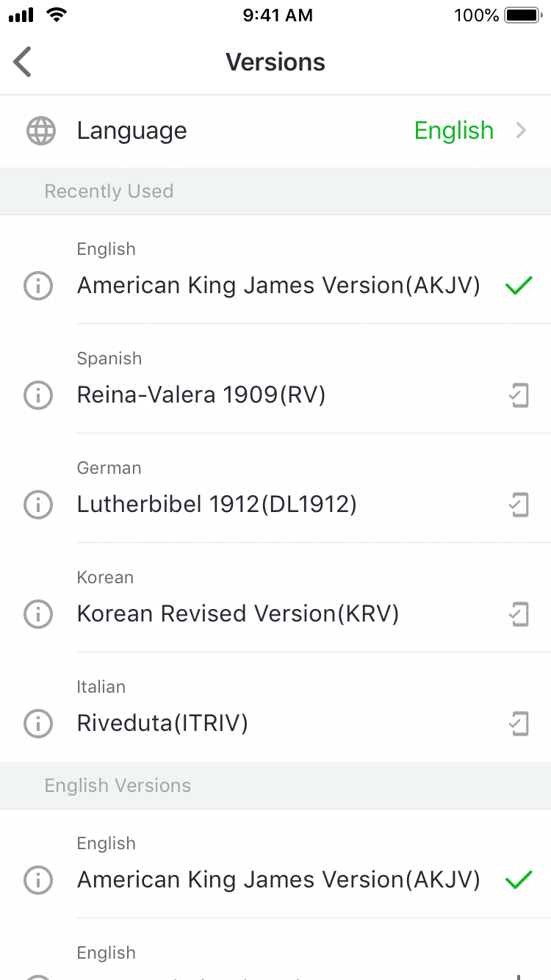The width and height of the screenshot is (551, 980).
Task: Tap green checkmark on Recently Used AKJV
Action: pos(519,285)
